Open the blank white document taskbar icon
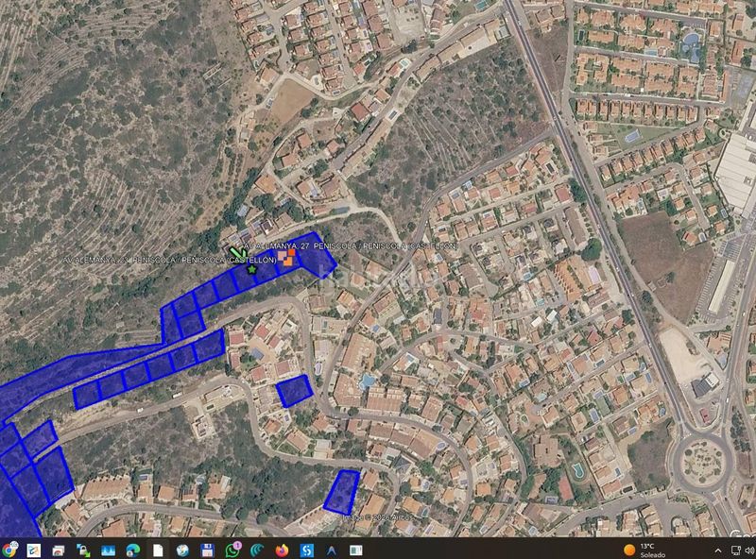This screenshot has width=756, height=559. click(x=158, y=550)
